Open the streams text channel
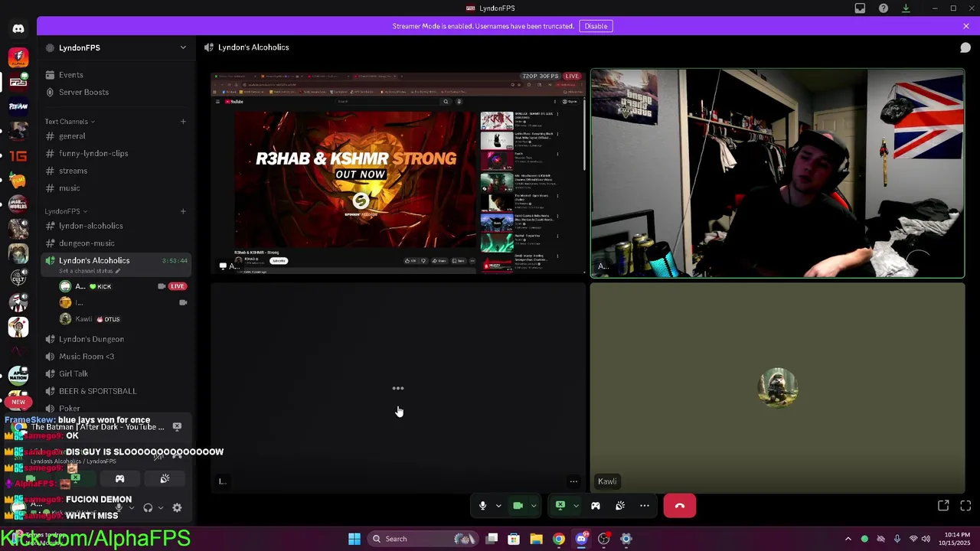This screenshot has height=551, width=980. (116, 171)
